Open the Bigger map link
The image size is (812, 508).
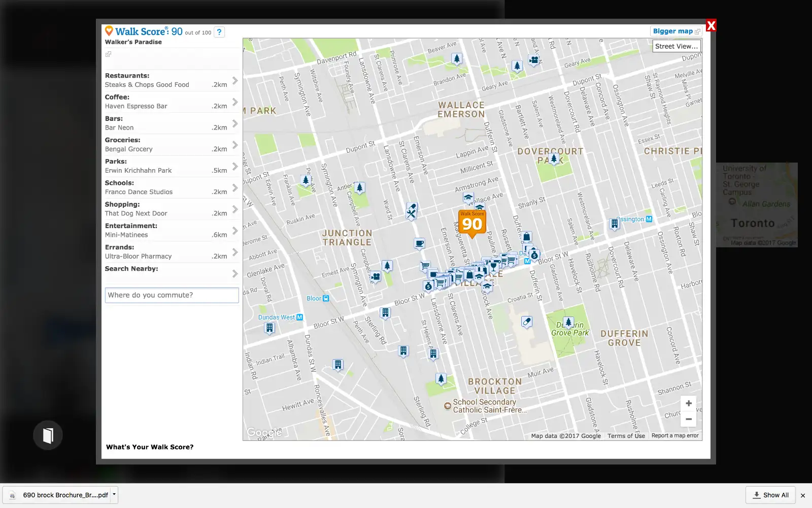click(676, 31)
